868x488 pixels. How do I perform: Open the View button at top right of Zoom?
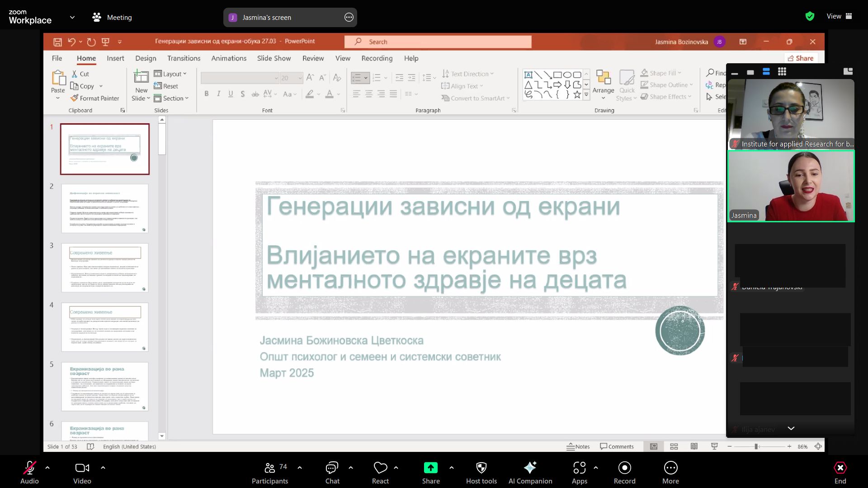point(840,16)
